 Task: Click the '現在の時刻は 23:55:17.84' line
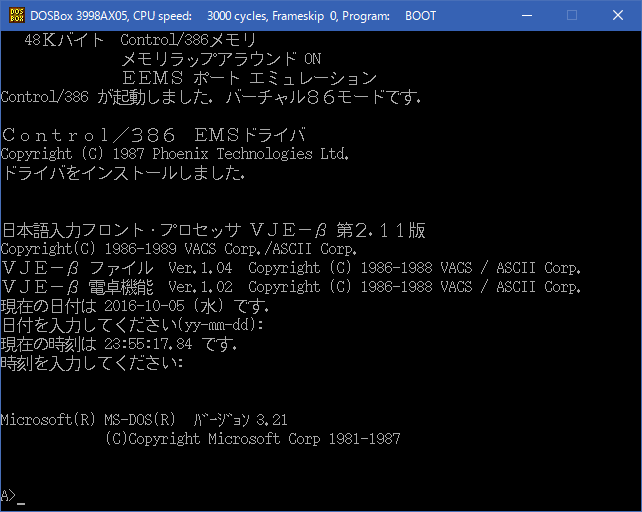tap(119, 344)
